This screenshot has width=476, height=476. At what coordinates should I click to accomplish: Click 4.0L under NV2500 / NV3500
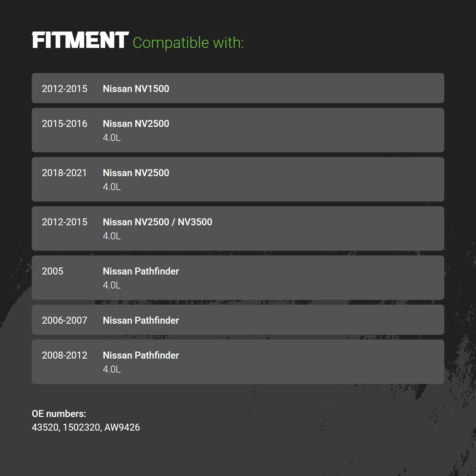click(112, 236)
